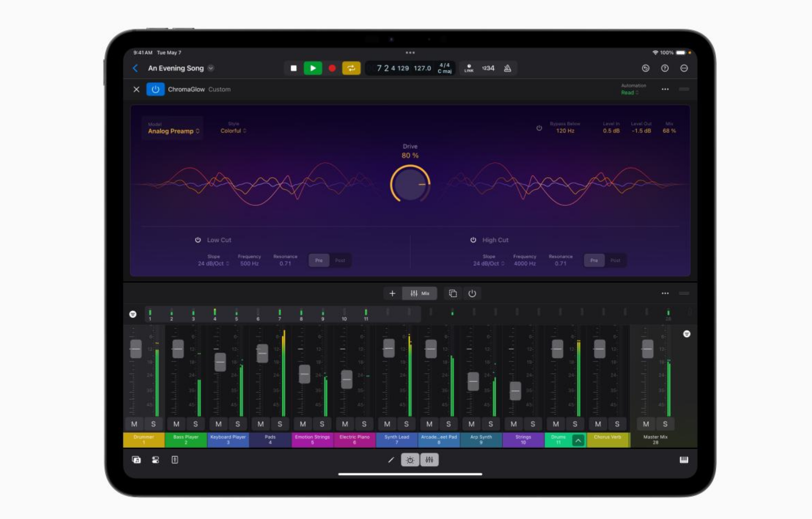Click the copy icon beside Mix
The height and width of the screenshot is (519, 812).
point(453,293)
